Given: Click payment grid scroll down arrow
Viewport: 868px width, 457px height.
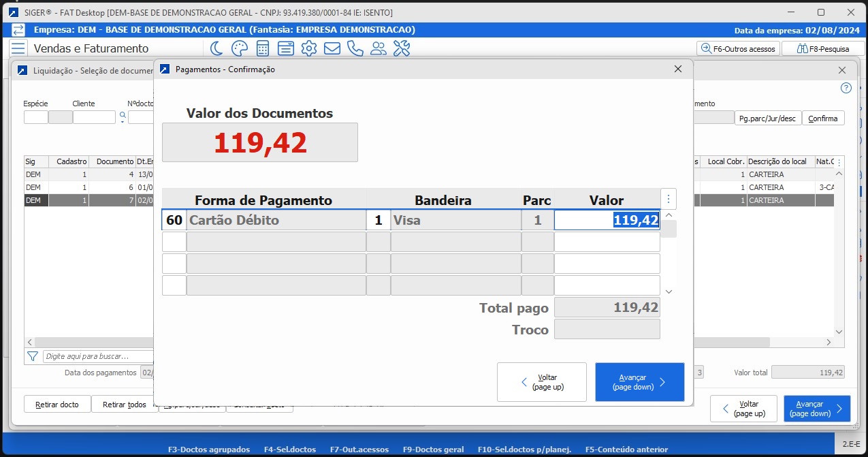Looking at the screenshot, I should coord(669,291).
